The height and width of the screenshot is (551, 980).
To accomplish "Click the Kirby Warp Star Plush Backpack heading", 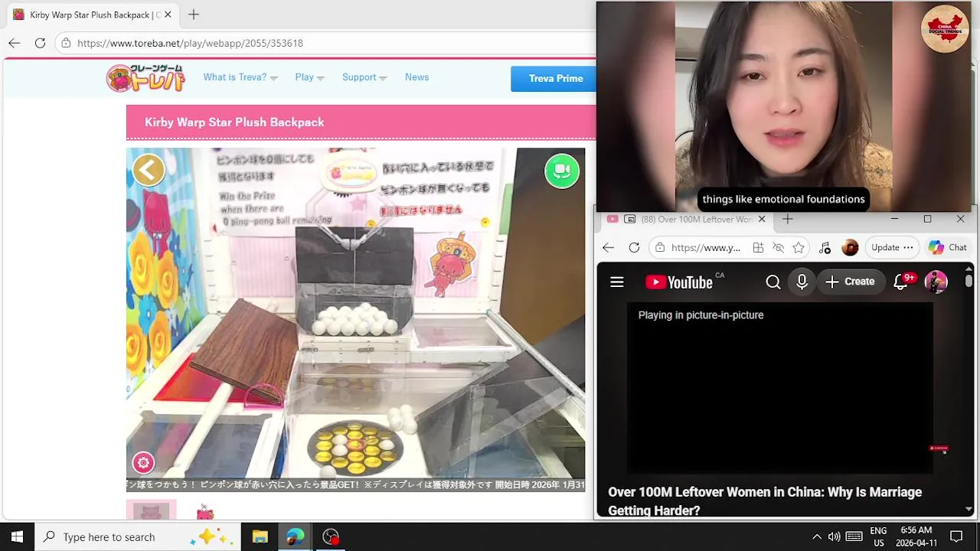I will [x=234, y=122].
